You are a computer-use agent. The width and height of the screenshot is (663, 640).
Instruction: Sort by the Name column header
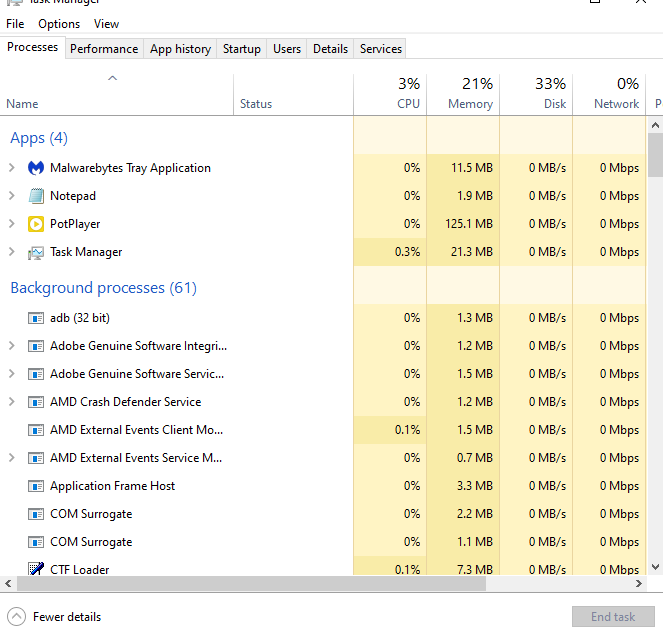pos(116,94)
